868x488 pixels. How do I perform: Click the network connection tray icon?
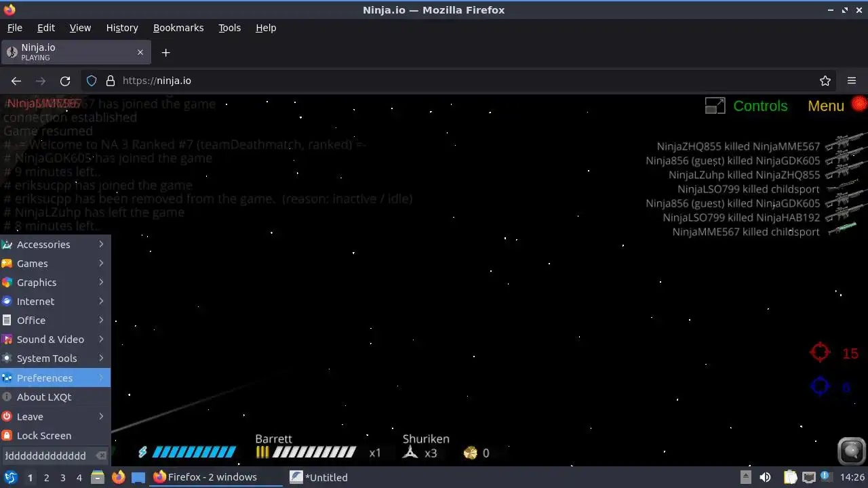coord(808,477)
